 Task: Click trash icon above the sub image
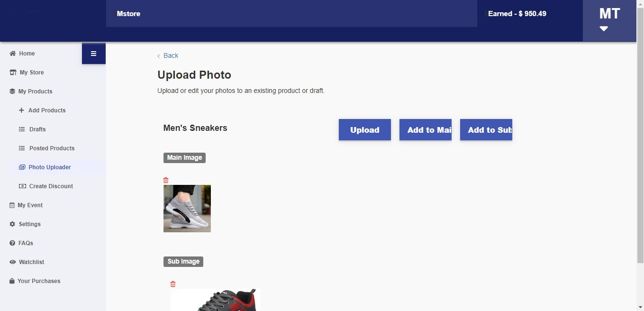[x=173, y=284]
